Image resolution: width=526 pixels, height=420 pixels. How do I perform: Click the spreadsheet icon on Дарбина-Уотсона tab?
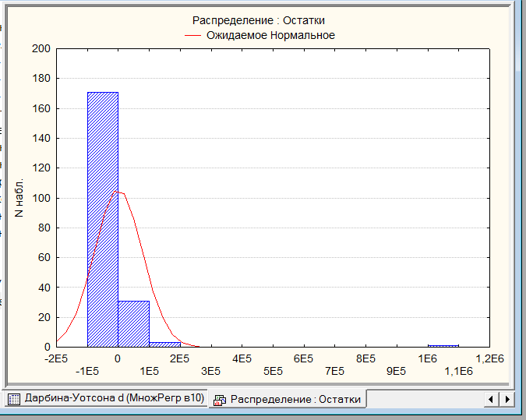click(x=14, y=399)
